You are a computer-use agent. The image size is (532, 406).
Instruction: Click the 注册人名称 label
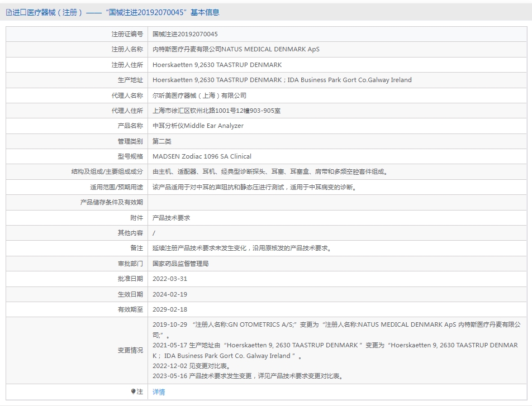pyautogui.click(x=127, y=49)
